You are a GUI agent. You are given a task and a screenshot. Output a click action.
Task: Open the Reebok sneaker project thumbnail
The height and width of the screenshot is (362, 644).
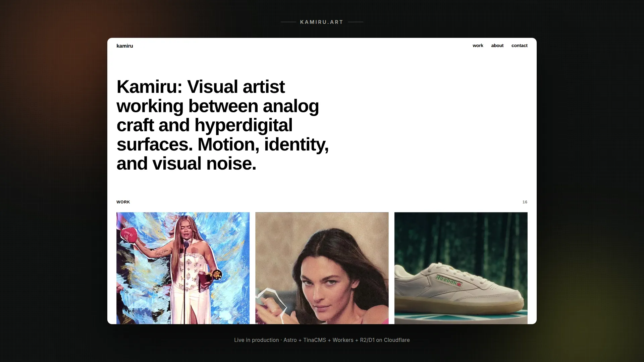coord(461,268)
